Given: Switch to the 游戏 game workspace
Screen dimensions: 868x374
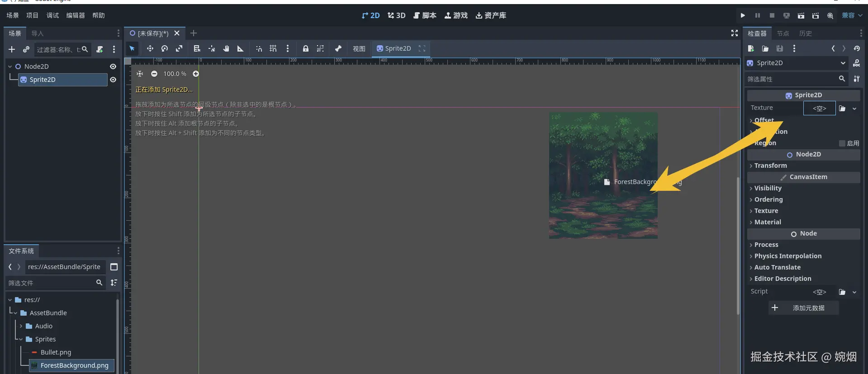Looking at the screenshot, I should (456, 15).
